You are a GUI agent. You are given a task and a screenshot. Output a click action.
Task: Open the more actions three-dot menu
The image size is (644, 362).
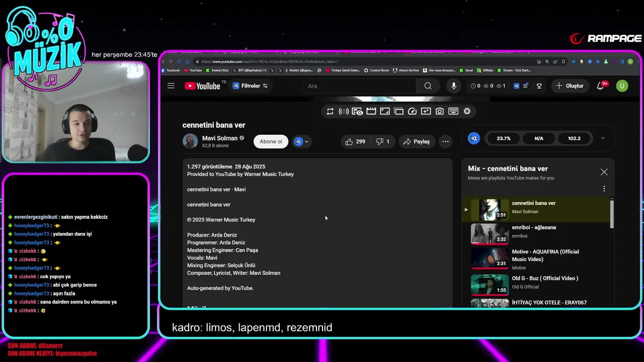(445, 141)
